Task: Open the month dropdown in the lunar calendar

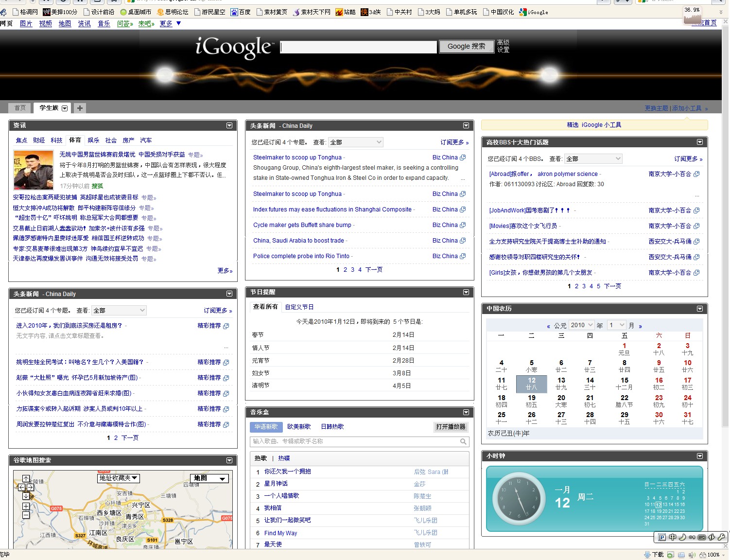Action: pyautogui.click(x=617, y=325)
